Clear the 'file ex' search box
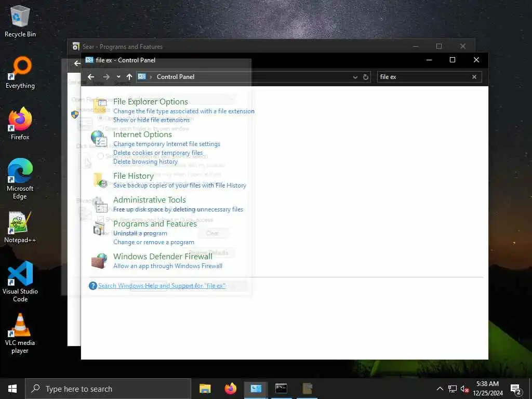Viewport: 532px width, 399px height. coord(474,77)
